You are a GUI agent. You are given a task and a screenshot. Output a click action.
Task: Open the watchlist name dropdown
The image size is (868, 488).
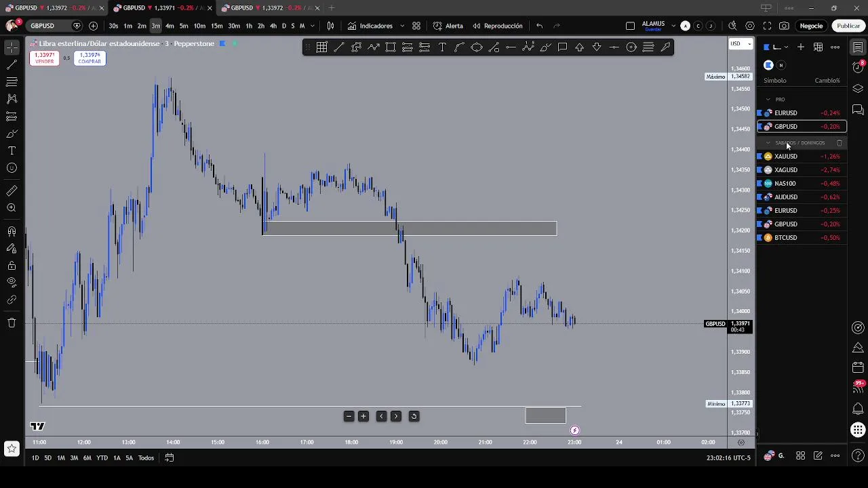(777, 47)
